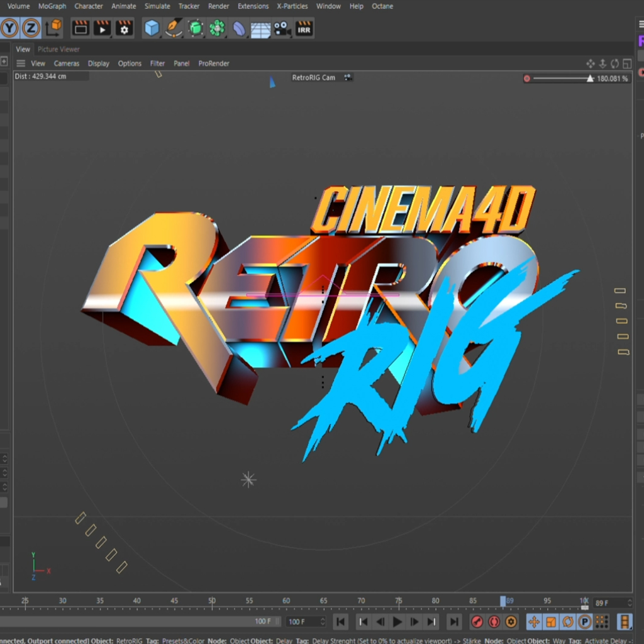Toggle the Z axis lock
Image resolution: width=644 pixels, height=644 pixels.
click(x=30, y=28)
